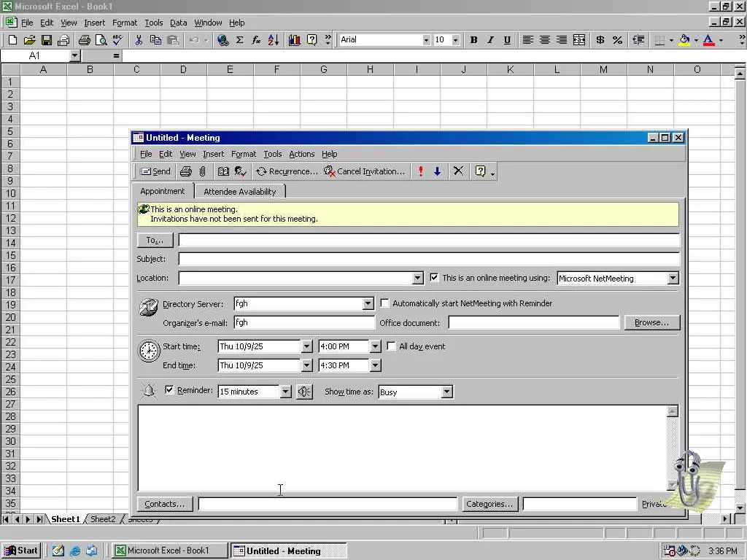Viewport: 747px width, 560px height.
Task: Launch the Chart Wizard icon
Action: (295, 40)
